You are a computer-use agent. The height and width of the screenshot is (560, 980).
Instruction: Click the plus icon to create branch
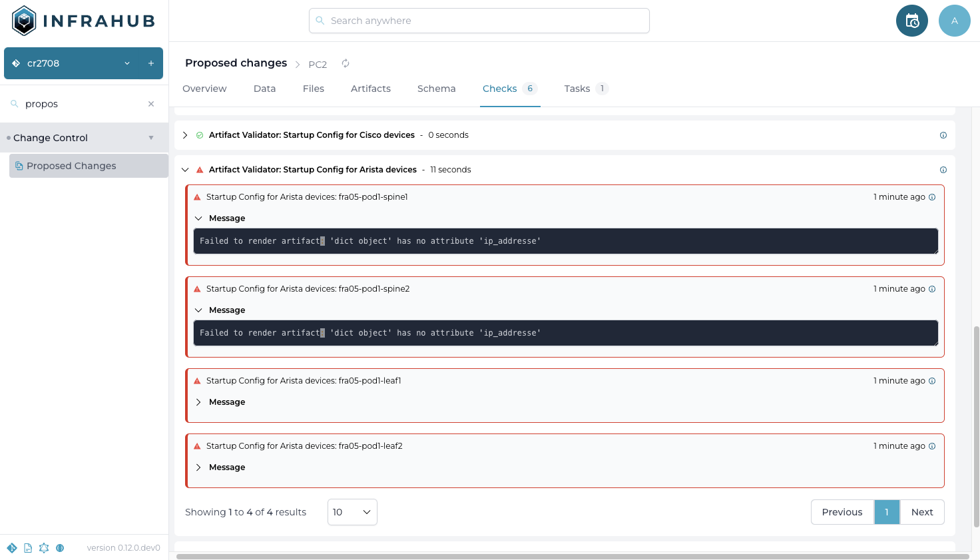151,63
